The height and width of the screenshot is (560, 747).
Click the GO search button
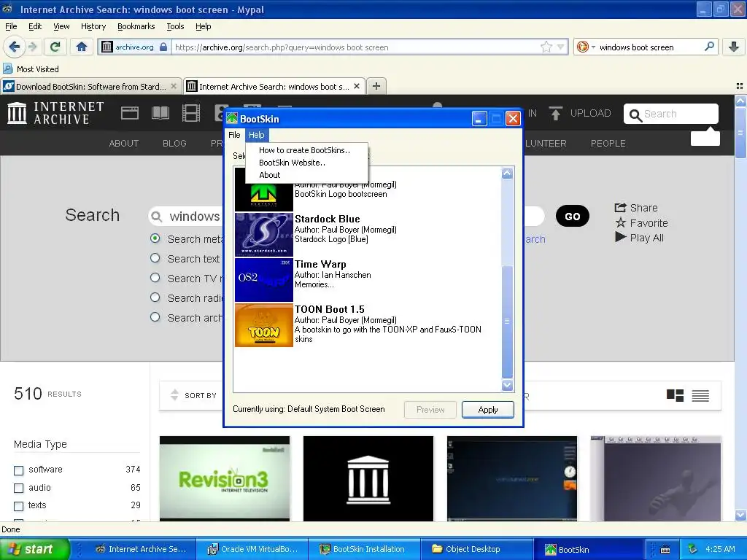pos(572,216)
